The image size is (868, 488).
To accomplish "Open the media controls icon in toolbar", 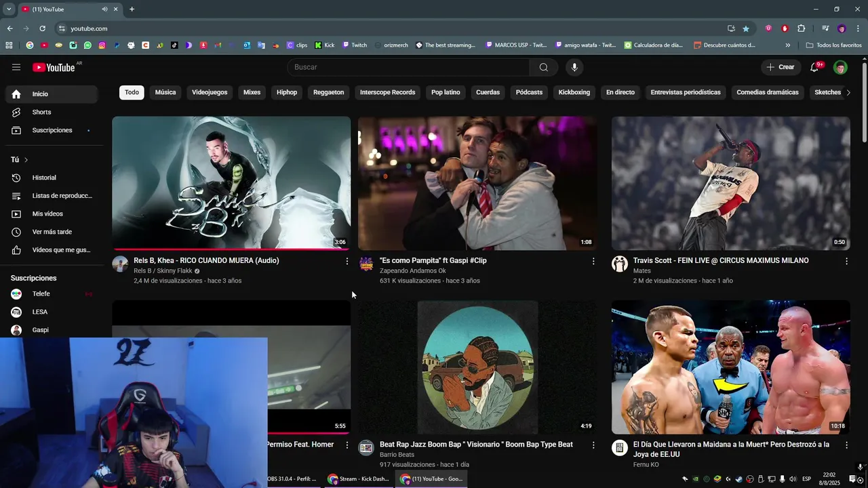I will (825, 28).
